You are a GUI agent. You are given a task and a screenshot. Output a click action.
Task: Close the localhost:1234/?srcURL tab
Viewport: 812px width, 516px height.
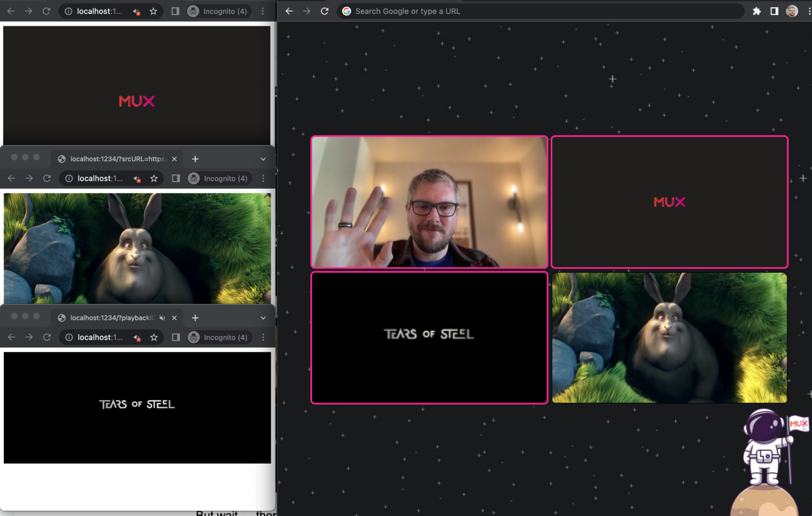click(174, 159)
